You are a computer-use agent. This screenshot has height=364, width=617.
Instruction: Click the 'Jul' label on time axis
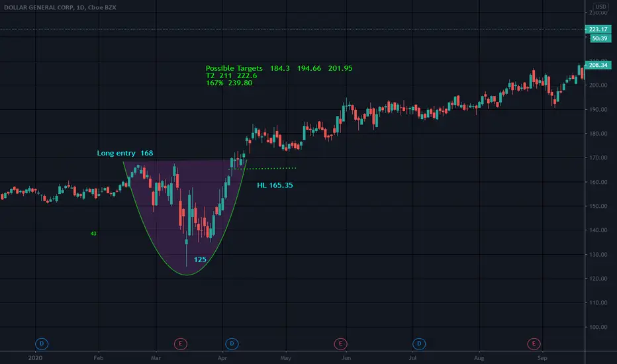[412, 357]
